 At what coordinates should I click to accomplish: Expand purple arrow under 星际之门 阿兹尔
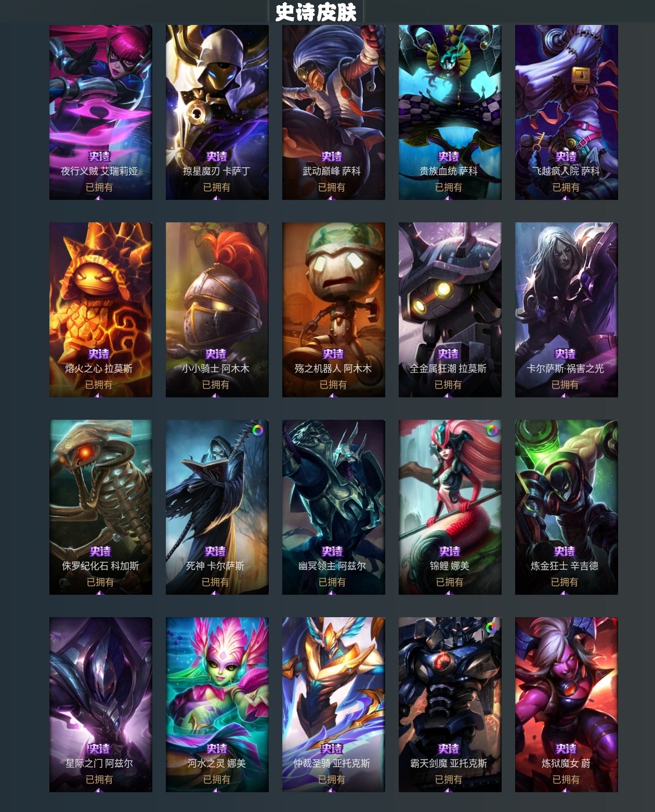[99, 790]
